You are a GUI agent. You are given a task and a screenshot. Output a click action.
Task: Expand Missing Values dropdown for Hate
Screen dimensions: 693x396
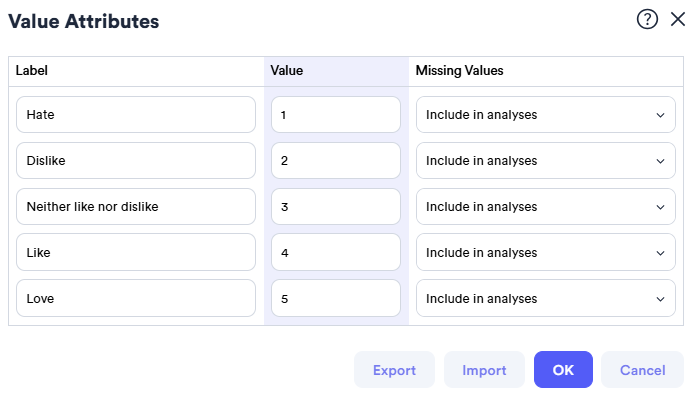545,114
